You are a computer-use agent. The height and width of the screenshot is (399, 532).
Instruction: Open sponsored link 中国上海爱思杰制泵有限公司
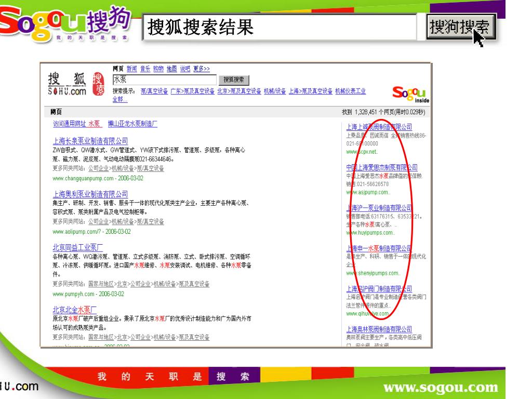coord(382,167)
